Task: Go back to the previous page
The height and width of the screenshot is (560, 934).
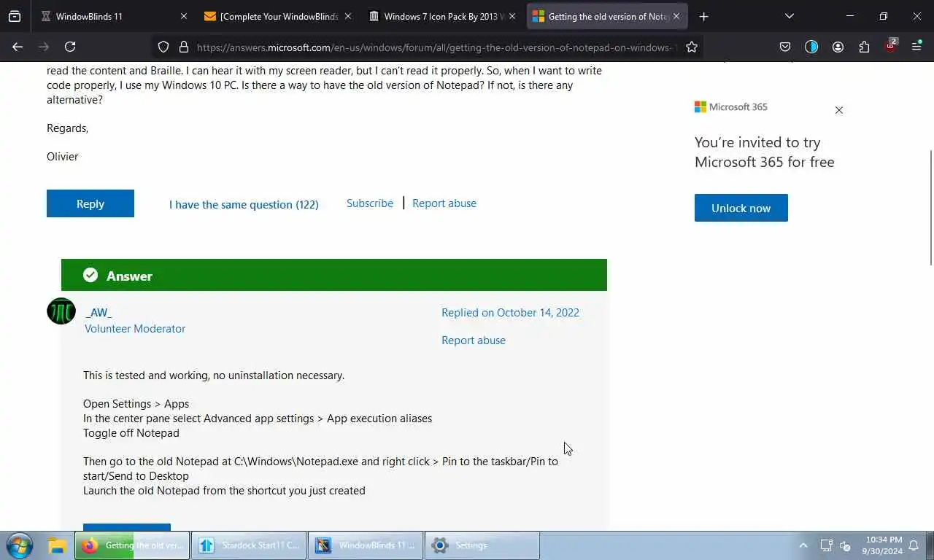Action: 18,47
